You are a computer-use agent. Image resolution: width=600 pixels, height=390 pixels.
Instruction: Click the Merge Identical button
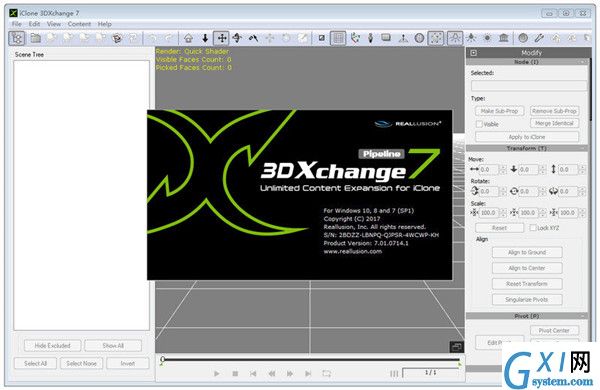click(554, 123)
